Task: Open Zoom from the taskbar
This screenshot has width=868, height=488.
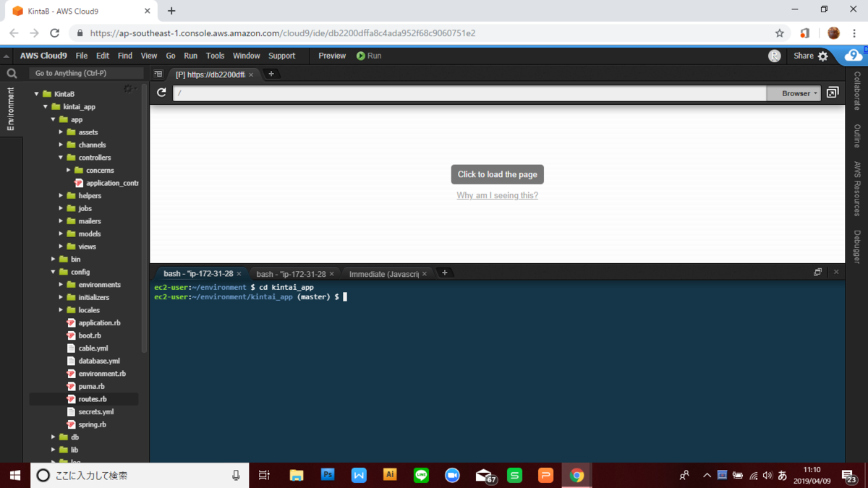Action: pyautogui.click(x=452, y=475)
